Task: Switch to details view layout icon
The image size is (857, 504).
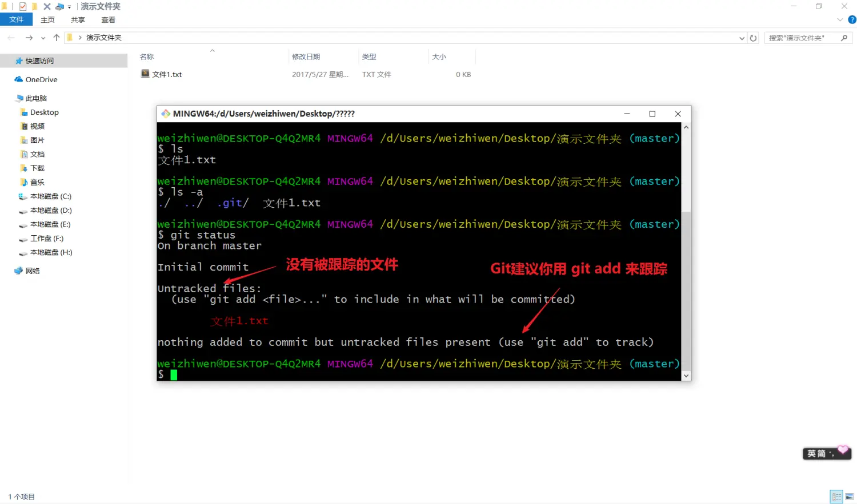Action: point(836,497)
